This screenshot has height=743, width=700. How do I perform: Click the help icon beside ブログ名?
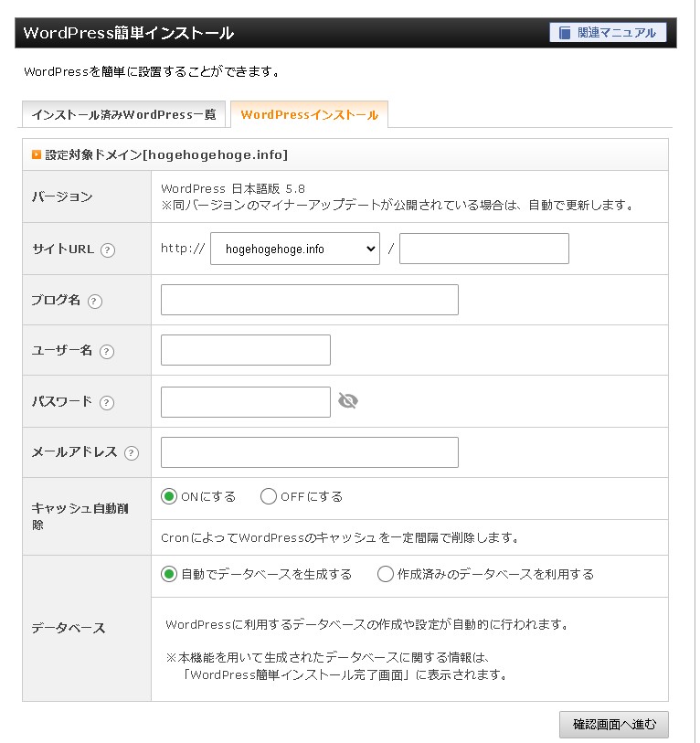click(95, 301)
